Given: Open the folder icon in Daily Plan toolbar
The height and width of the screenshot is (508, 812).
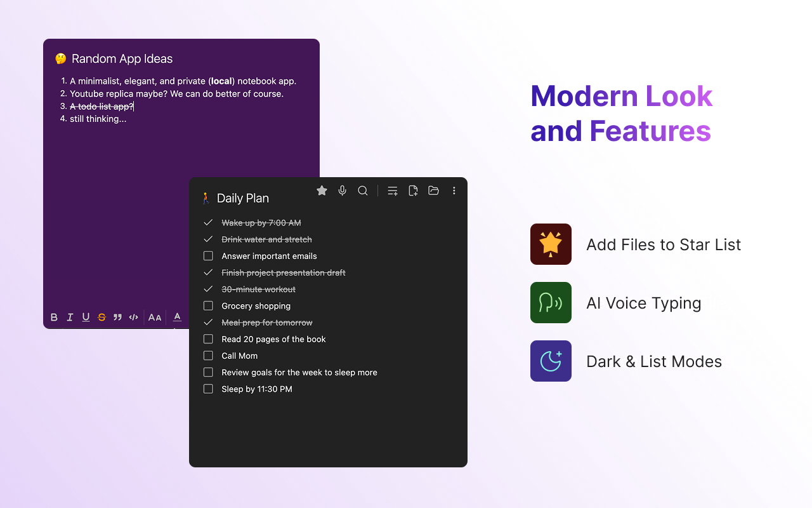Looking at the screenshot, I should tap(434, 190).
